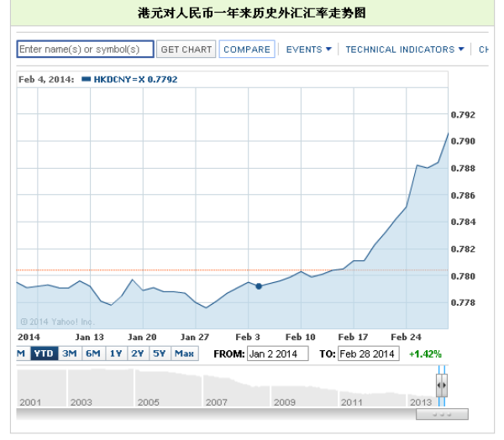Viewport: 504px width, 440px height.
Task: Click the 0.784 axis label
Action: tap(463, 222)
